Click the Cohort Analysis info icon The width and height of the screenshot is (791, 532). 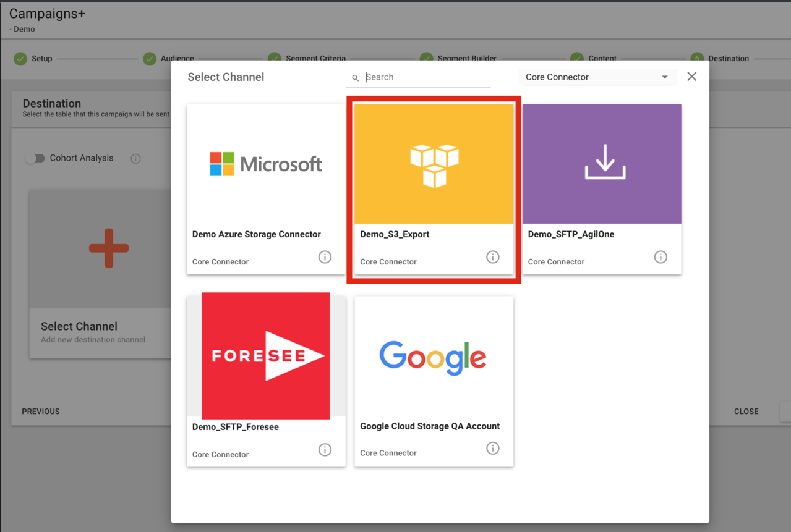click(135, 159)
